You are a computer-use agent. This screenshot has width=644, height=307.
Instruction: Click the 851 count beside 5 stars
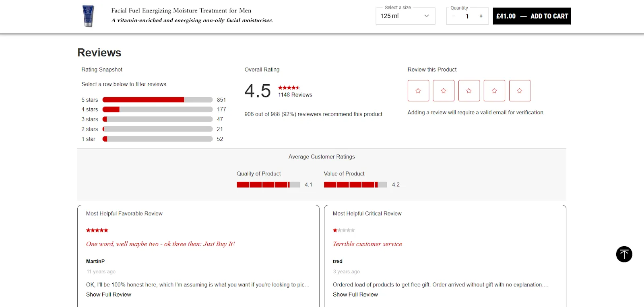(221, 100)
